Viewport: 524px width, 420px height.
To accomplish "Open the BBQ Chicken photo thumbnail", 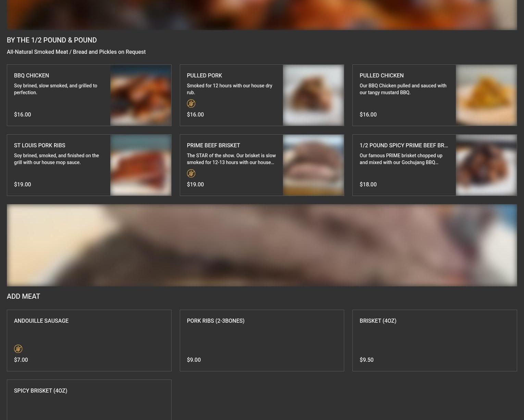I will (x=140, y=95).
